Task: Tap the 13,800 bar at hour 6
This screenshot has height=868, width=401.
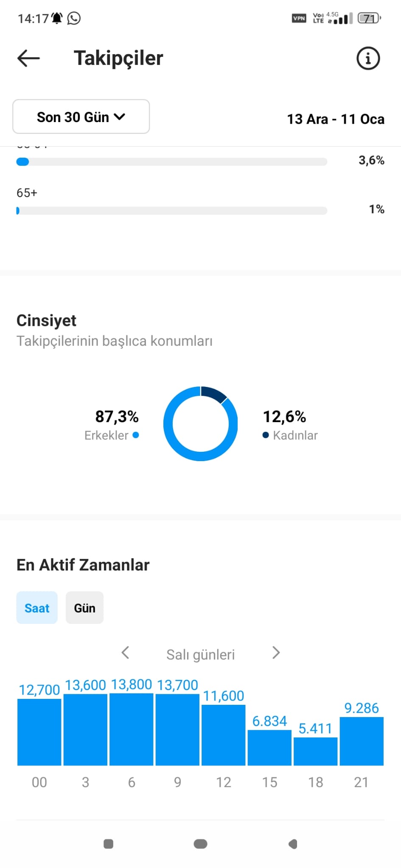Action: pos(131,729)
